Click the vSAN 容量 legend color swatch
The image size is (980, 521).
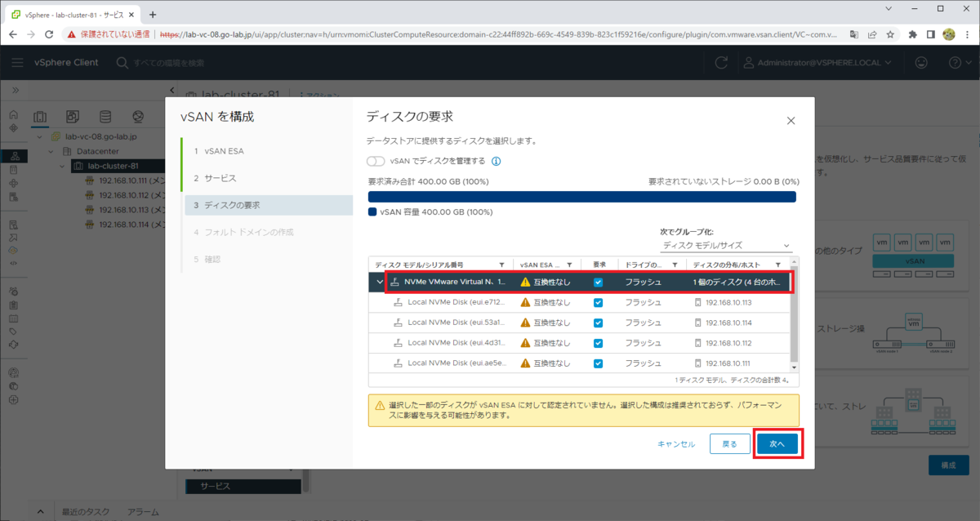(372, 212)
